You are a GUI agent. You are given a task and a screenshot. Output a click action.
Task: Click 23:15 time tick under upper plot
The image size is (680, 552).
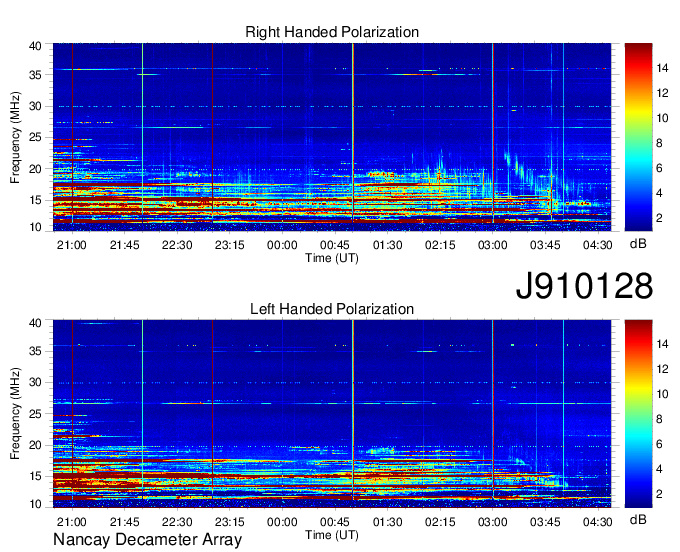click(230, 245)
